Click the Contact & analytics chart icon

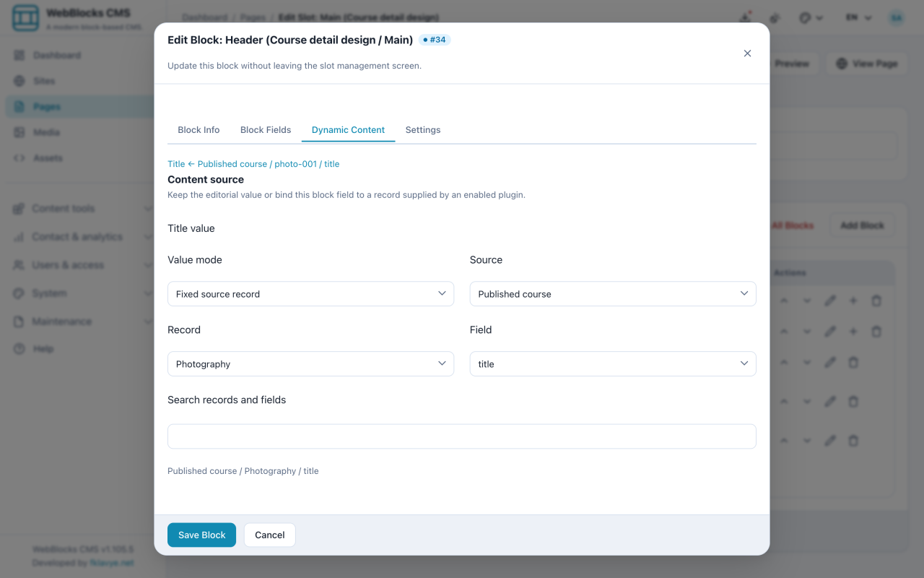19,237
